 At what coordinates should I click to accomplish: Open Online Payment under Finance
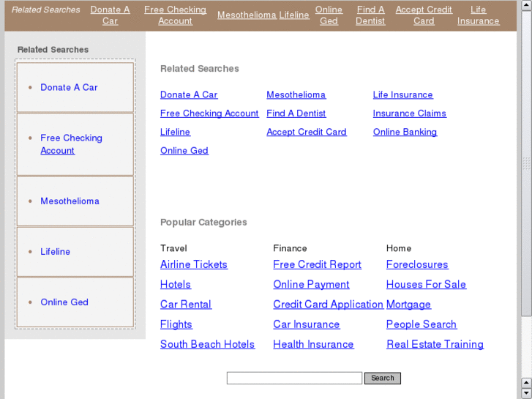point(311,285)
